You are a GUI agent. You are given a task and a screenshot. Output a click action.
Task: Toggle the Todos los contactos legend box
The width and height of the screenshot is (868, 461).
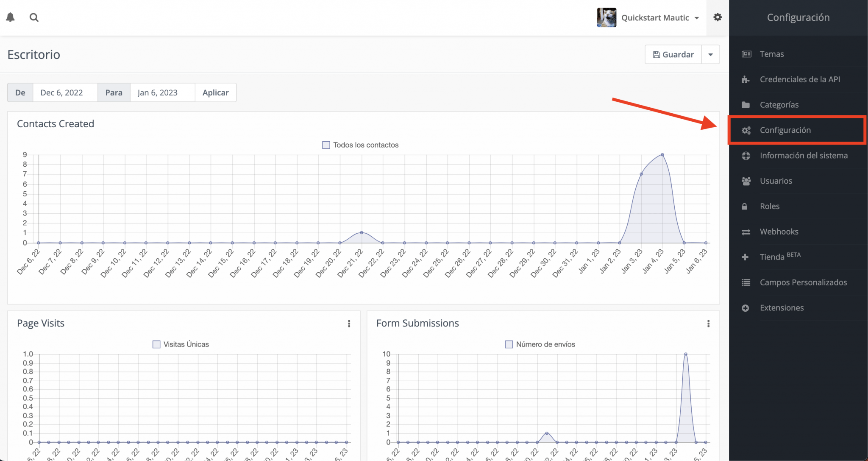[326, 145]
